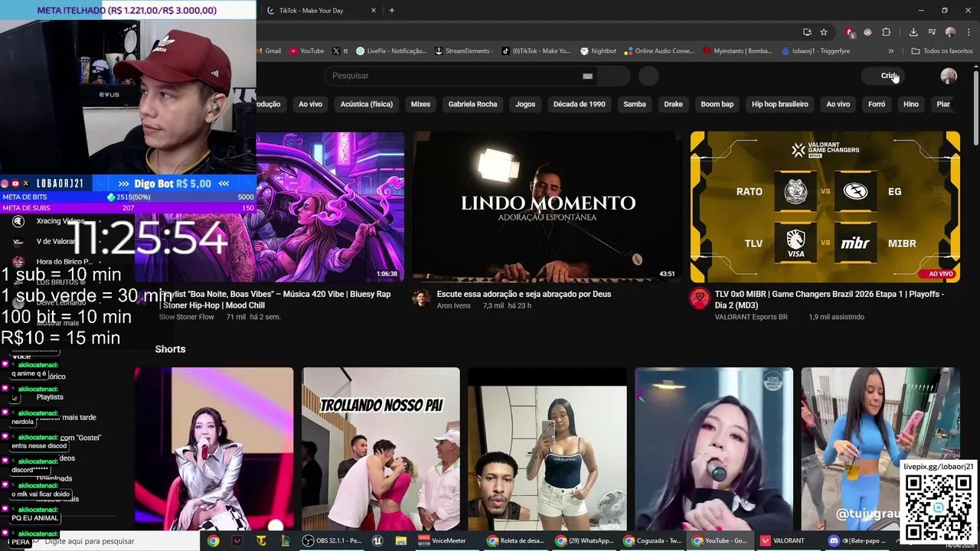This screenshot has width=980, height=551.
Task: Open OBS from the taskbar
Action: [332, 541]
